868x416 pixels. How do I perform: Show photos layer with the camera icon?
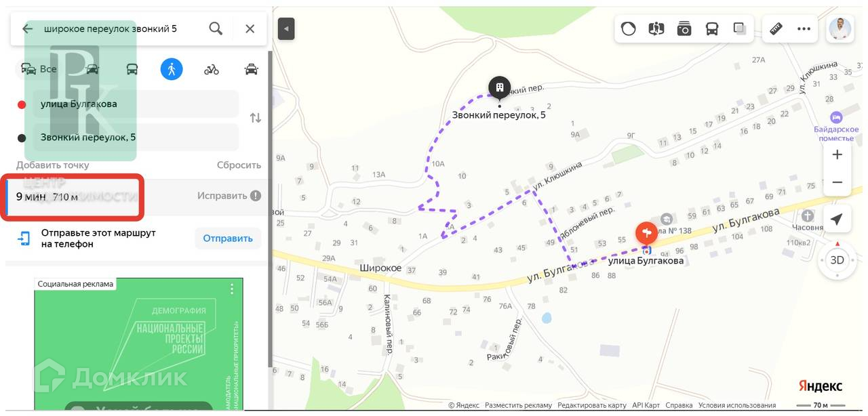click(x=684, y=29)
